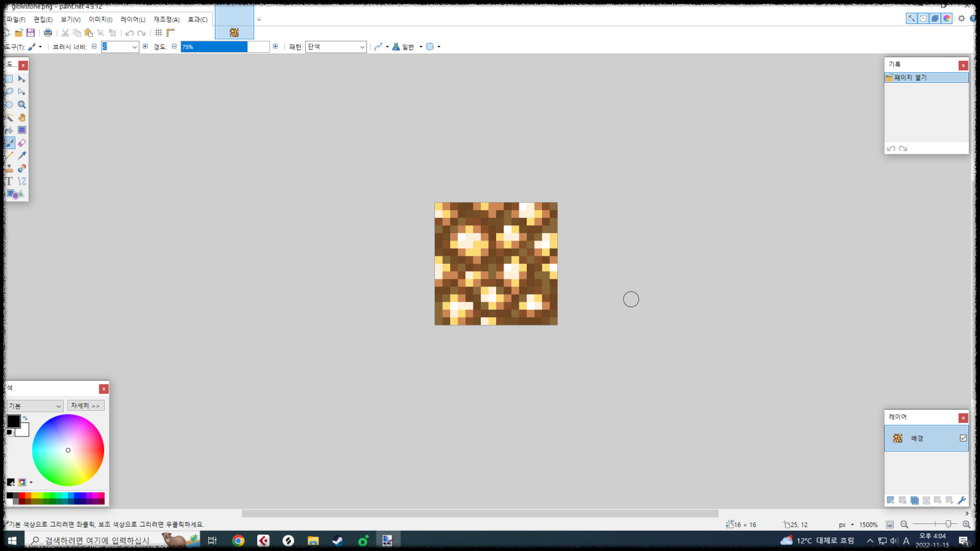Toggle the History window button at top right
The height and width of the screenshot is (551, 980).
(x=923, y=18)
